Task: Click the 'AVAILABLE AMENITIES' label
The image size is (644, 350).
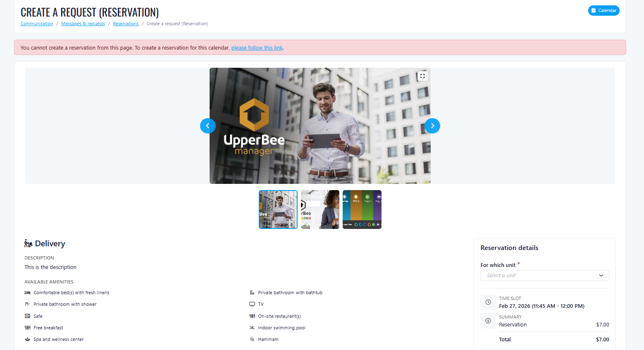Action: tap(49, 282)
